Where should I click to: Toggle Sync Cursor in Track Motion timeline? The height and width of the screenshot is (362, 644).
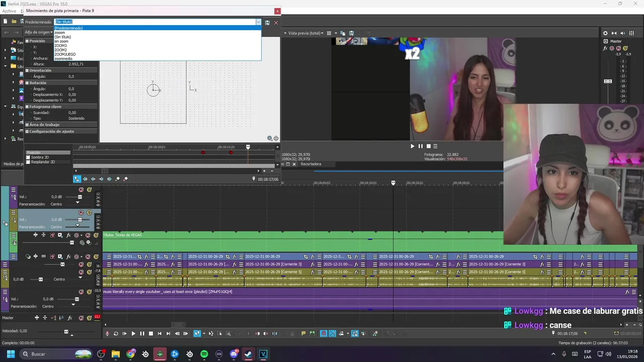77,179
